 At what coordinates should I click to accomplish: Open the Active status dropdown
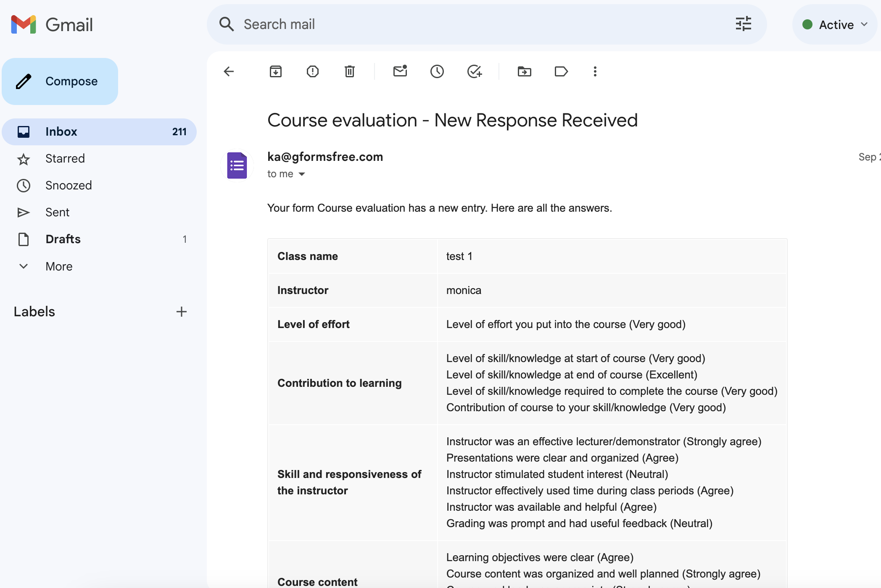click(834, 24)
